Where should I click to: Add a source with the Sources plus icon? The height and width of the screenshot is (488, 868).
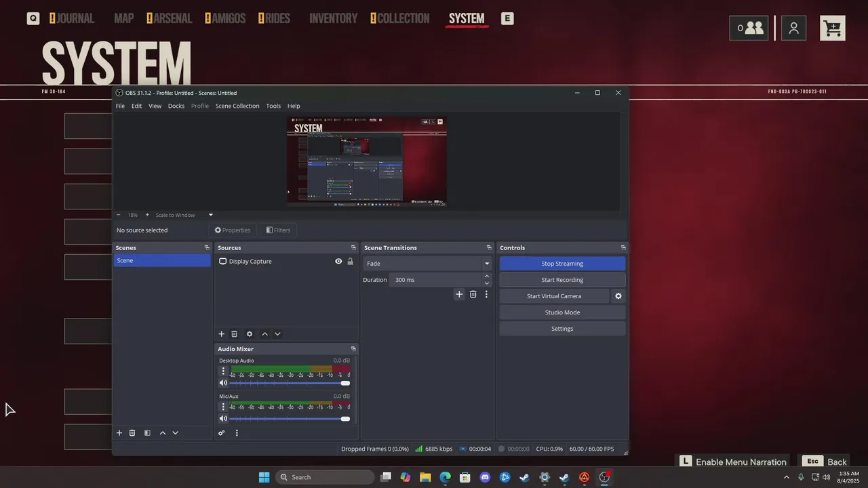click(x=221, y=334)
